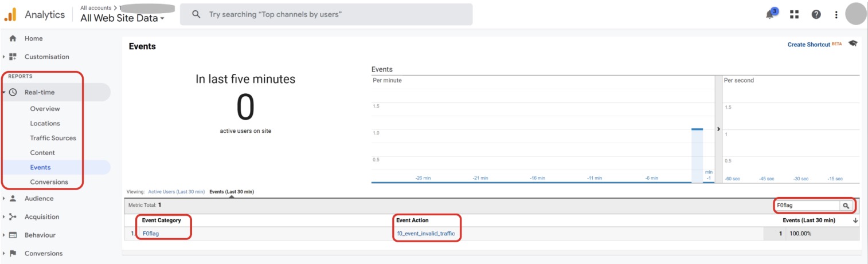
Task: Click the Google Analytics logo
Action: click(10, 15)
